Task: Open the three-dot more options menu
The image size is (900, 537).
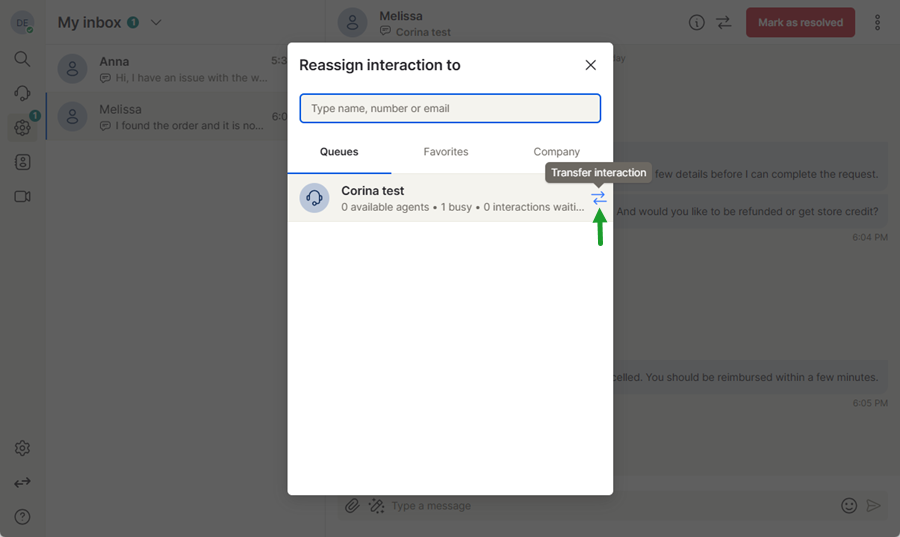Action: click(877, 23)
